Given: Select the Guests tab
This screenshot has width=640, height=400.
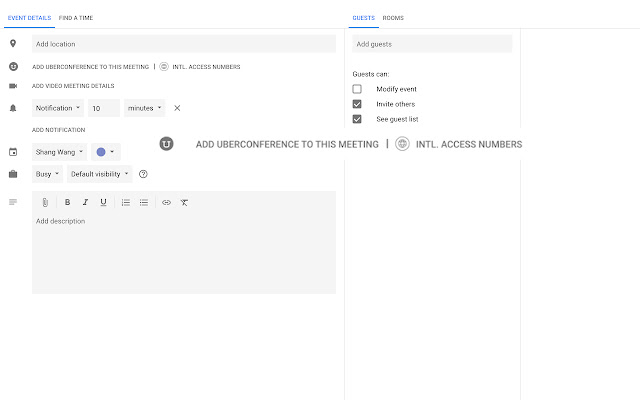Looking at the screenshot, I should [363, 18].
